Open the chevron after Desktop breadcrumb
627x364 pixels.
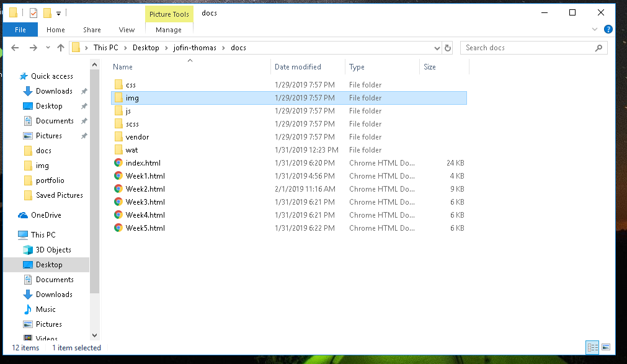click(166, 48)
